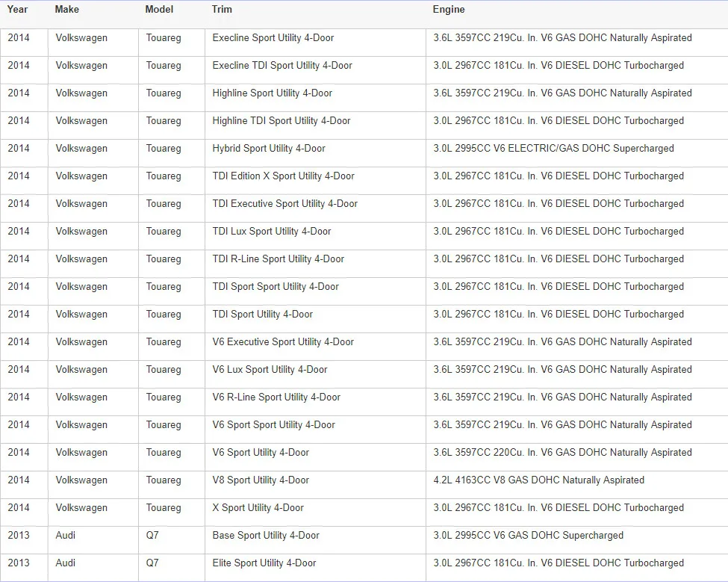The image size is (728, 582).
Task: Click the V6 Executive Sport Utility trim
Action: (x=283, y=342)
